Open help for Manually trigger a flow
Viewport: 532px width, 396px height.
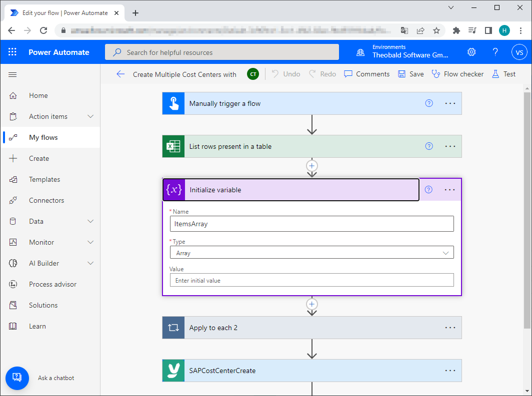click(429, 103)
